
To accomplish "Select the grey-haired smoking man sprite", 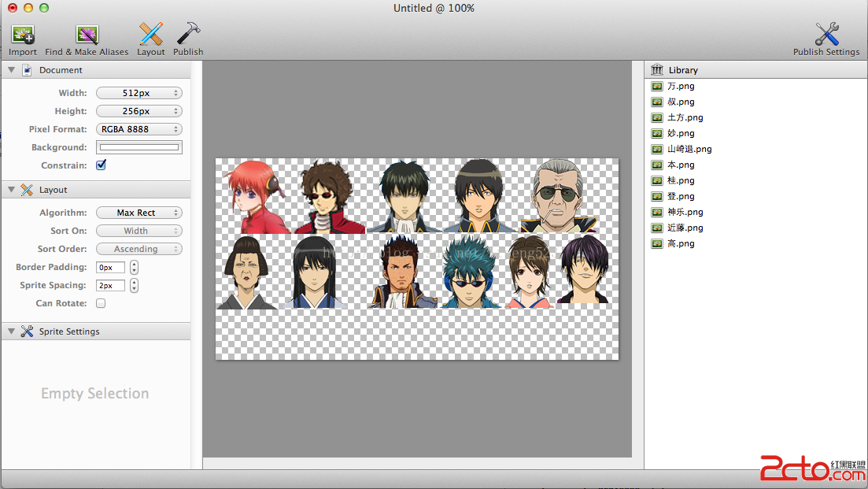I will [559, 195].
